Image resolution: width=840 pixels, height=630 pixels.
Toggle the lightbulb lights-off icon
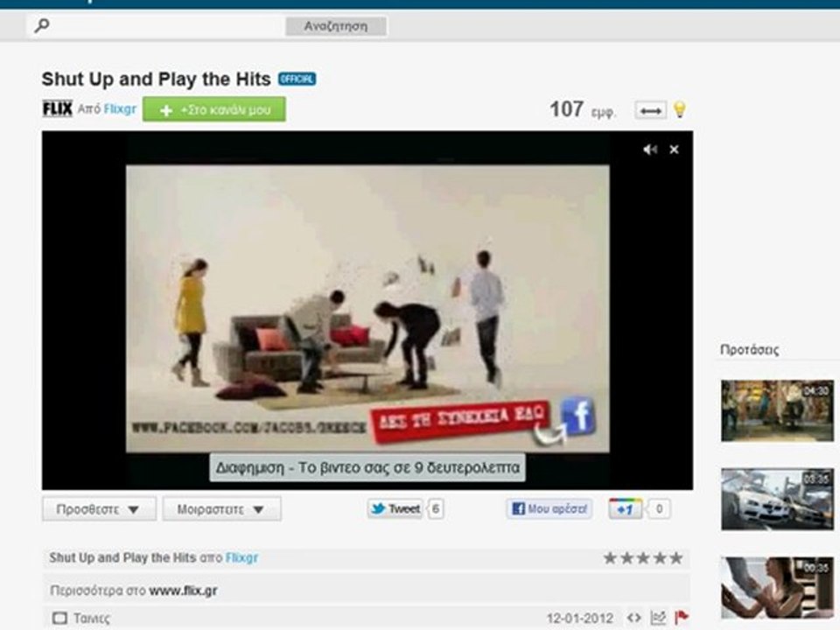(x=679, y=110)
